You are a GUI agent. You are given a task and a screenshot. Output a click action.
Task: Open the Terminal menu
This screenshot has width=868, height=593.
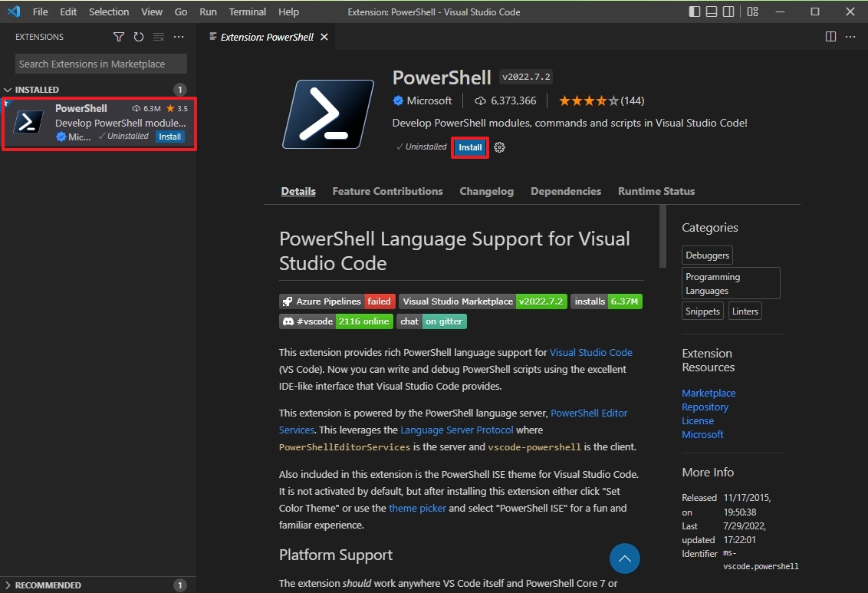pyautogui.click(x=248, y=12)
